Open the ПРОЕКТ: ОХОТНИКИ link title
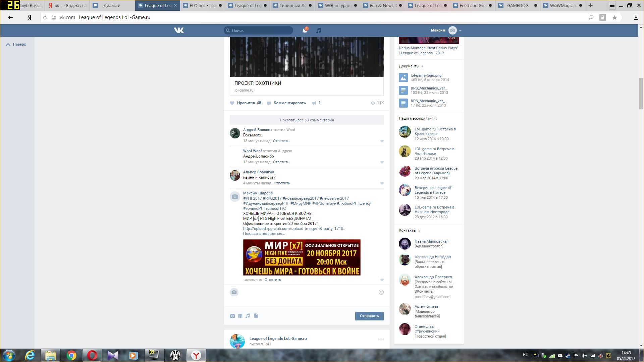The height and width of the screenshot is (362, 644). (x=258, y=83)
